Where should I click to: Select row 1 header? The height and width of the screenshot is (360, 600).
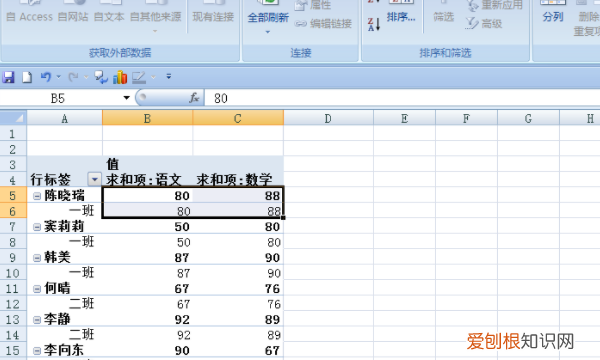pos(13,134)
